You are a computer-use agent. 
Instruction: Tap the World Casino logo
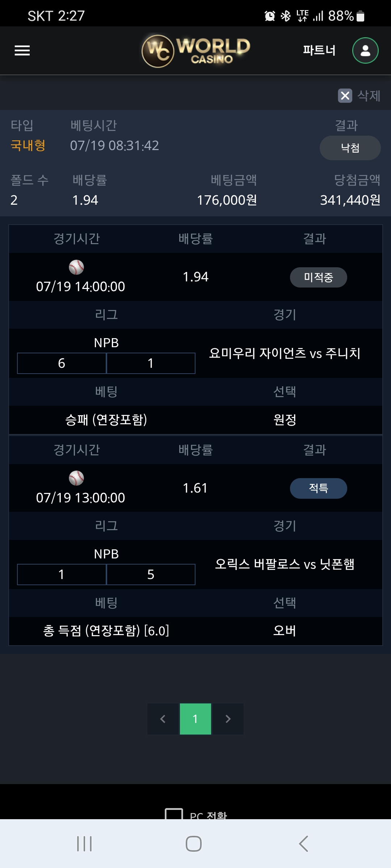pos(196,51)
